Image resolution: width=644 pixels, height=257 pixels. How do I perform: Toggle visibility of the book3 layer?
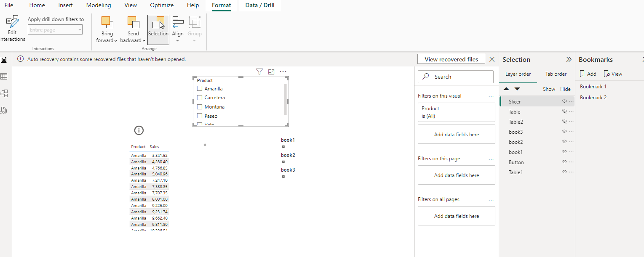(x=564, y=132)
